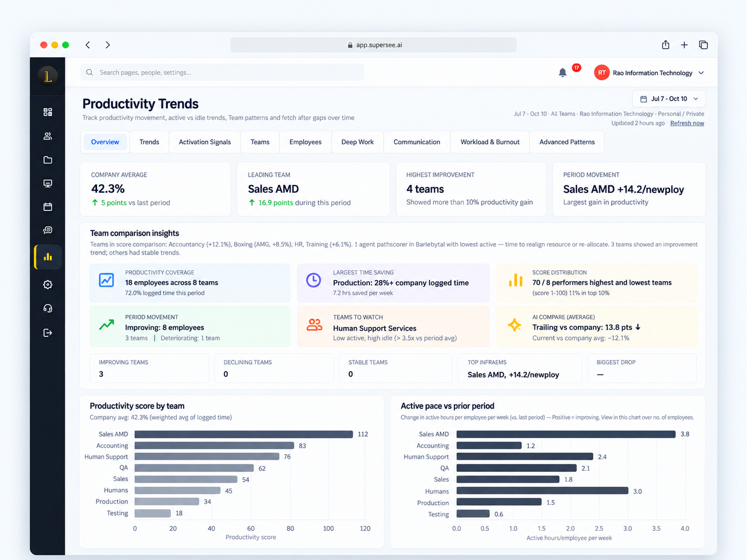Select the Advanced Patterns tab
Screen dimensions: 747x560
567,142
